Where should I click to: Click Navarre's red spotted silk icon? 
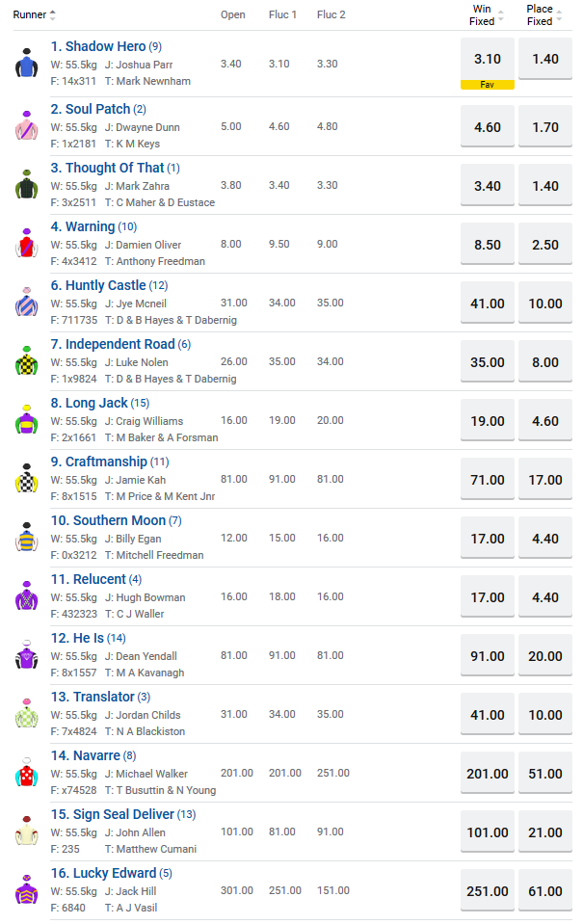[26, 773]
